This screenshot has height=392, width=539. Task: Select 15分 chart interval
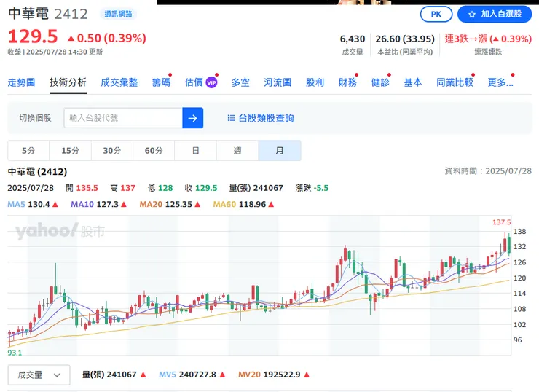[x=70, y=151]
